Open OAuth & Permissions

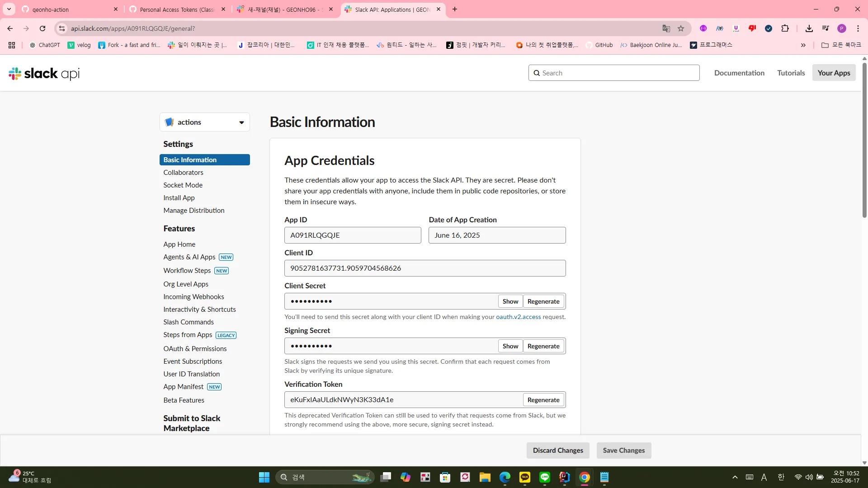[x=195, y=349]
